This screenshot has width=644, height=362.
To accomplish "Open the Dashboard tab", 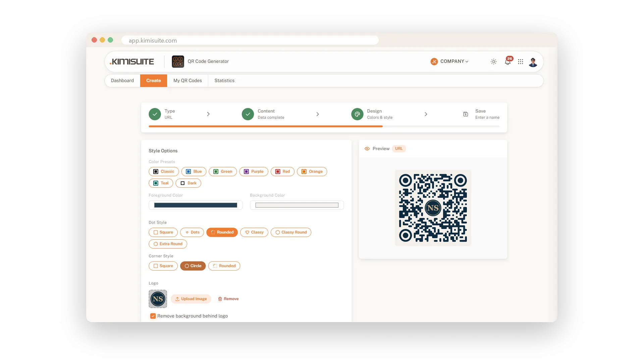I will [122, 81].
